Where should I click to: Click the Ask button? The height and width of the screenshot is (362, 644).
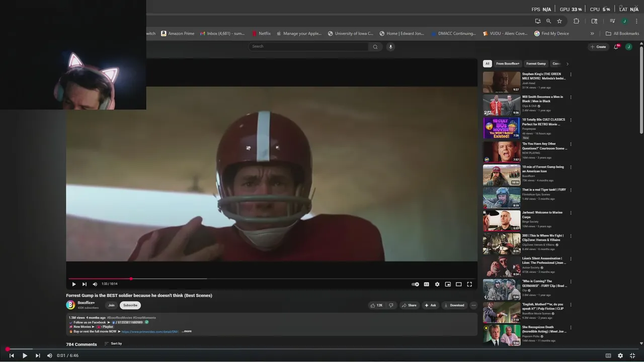[x=430, y=305]
